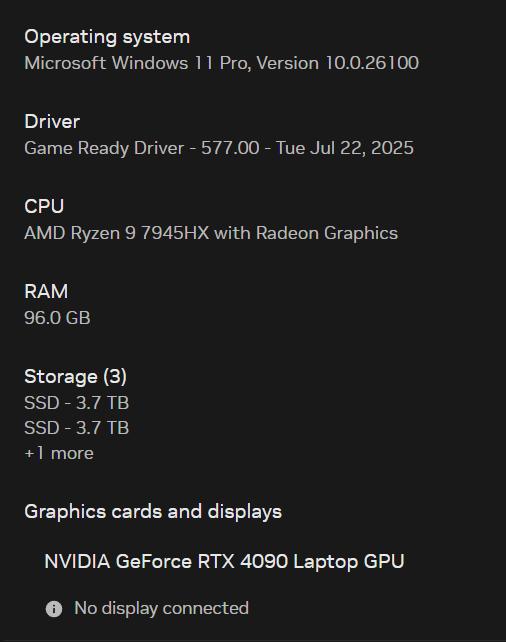Select the AMD Ryzen 9 7945HX text
This screenshot has height=642, width=506.
point(117,233)
